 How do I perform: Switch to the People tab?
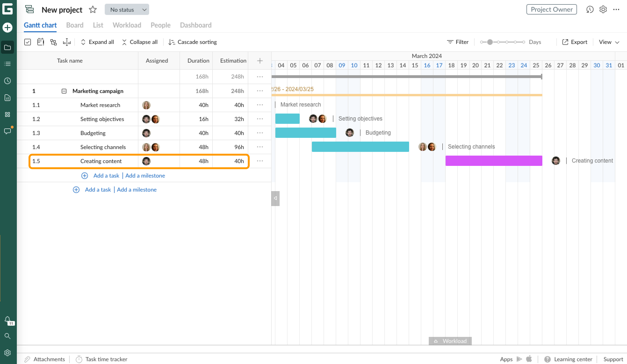coord(160,25)
